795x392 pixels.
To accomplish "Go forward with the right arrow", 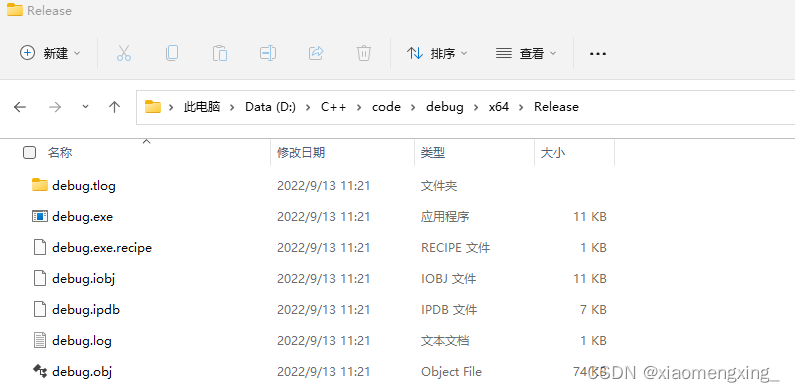I will pyautogui.click(x=55, y=107).
